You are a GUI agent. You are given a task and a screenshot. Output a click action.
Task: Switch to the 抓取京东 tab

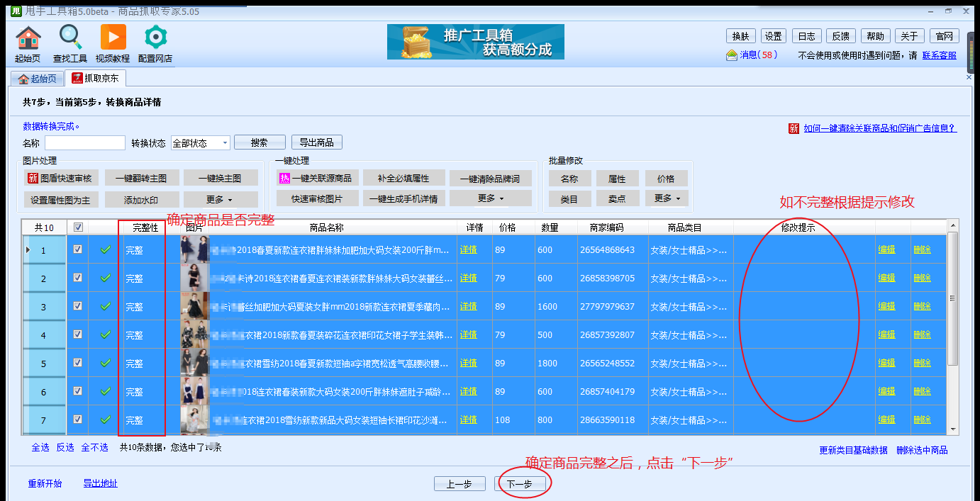96,79
